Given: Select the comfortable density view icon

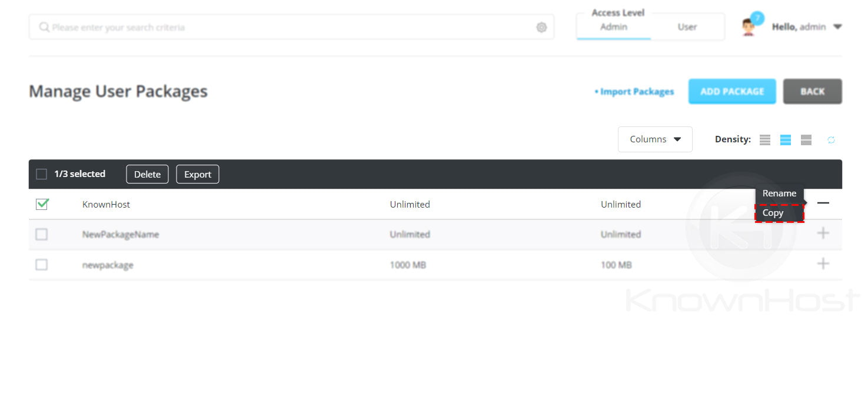Looking at the screenshot, I should click(806, 139).
